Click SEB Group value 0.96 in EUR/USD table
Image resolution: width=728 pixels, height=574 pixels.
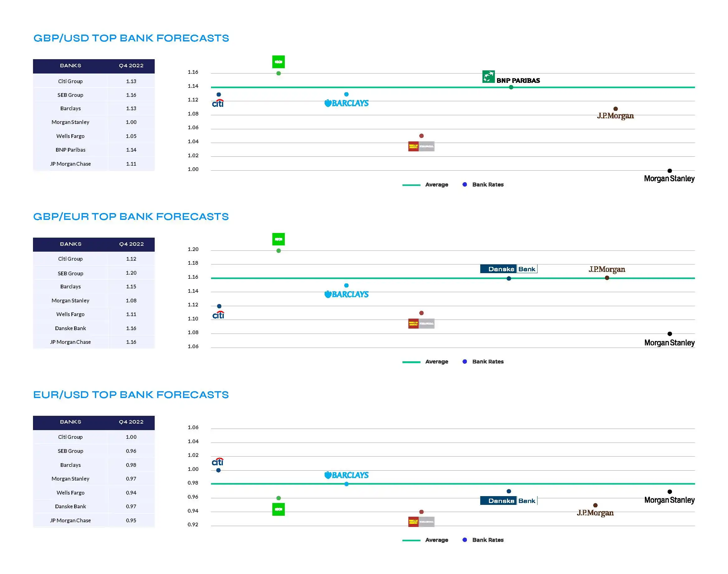click(131, 451)
